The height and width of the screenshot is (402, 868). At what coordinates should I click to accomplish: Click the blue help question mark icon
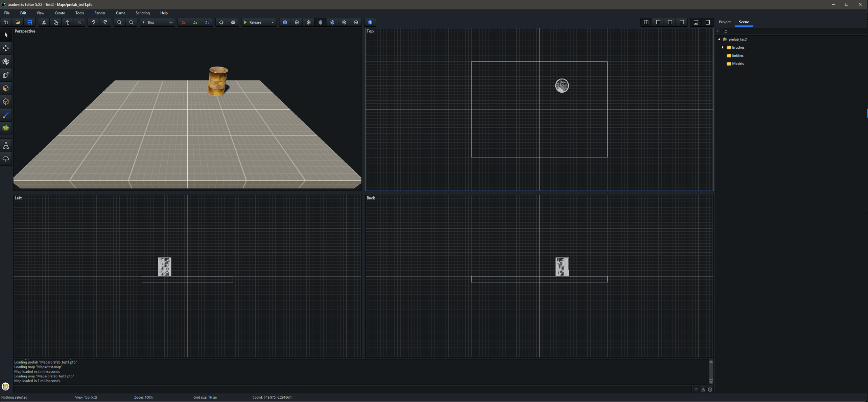[x=370, y=22]
